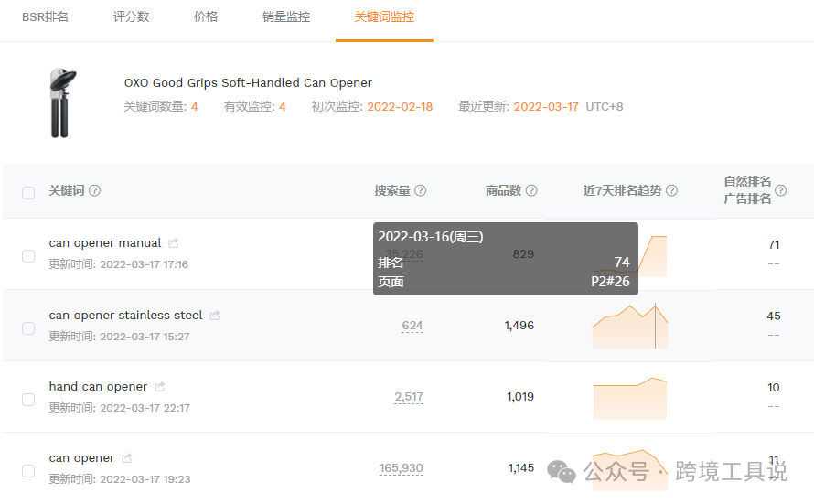Select the 价格 tab
Viewport: 814px width, 504px height.
tap(206, 17)
